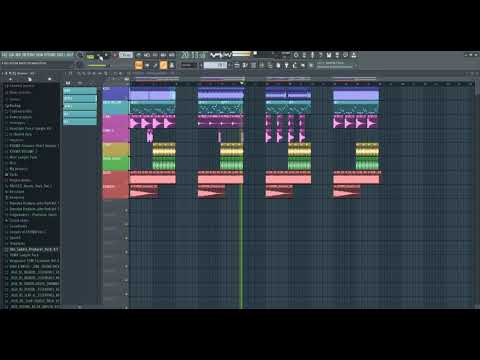Click the View channel rack shortcut icon
Image resolution: width=480 pixels, height=360 pixels.
[x=155, y=65]
